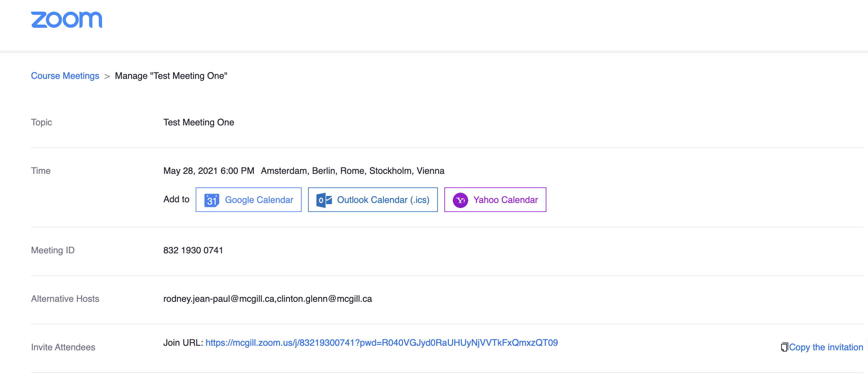The image size is (868, 380).
Task: Click the Zoom logo
Action: (67, 20)
